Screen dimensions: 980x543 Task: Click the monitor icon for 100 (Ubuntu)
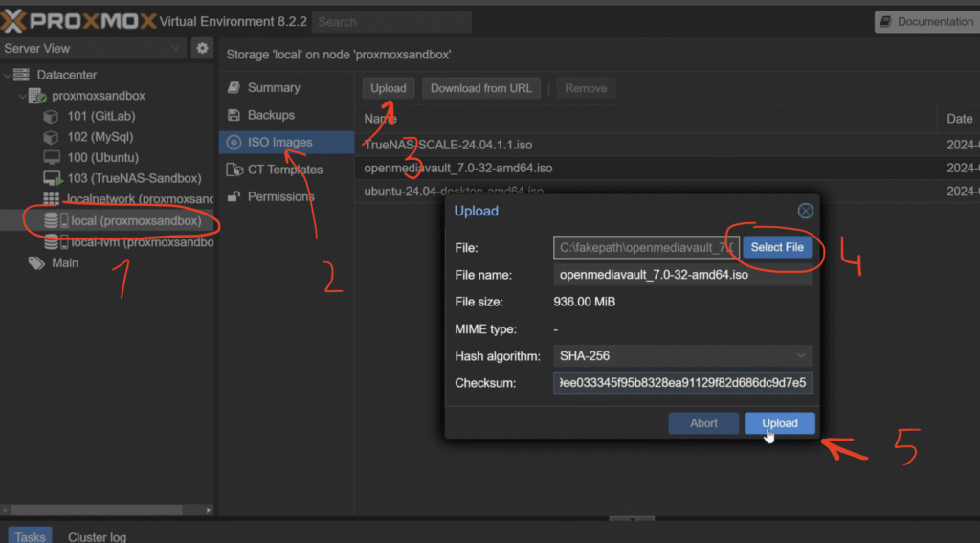[52, 158]
